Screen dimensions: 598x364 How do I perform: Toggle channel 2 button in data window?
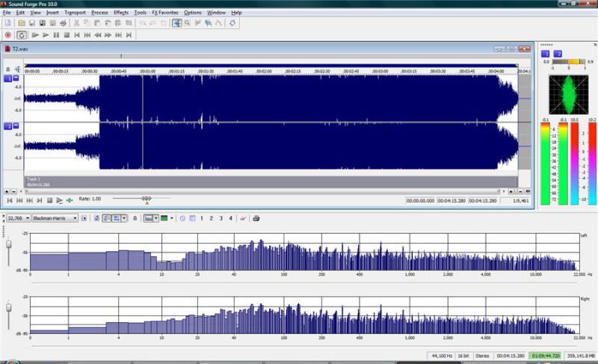pos(7,126)
